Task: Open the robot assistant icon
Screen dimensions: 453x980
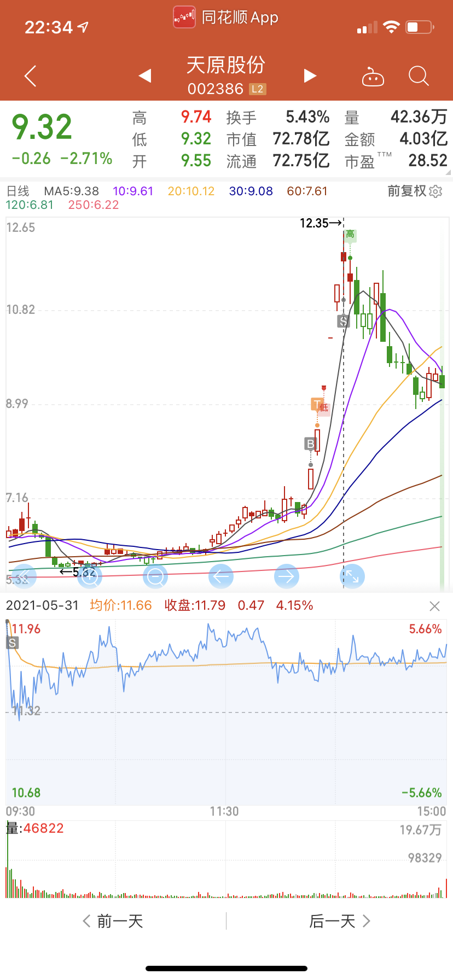Action: (x=373, y=77)
